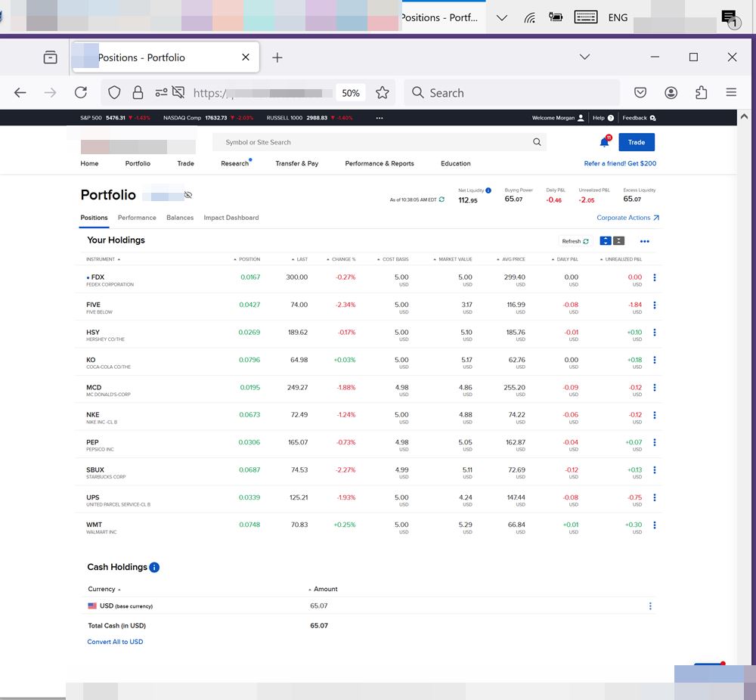
Task: Open Corporate Actions link
Action: tap(627, 218)
